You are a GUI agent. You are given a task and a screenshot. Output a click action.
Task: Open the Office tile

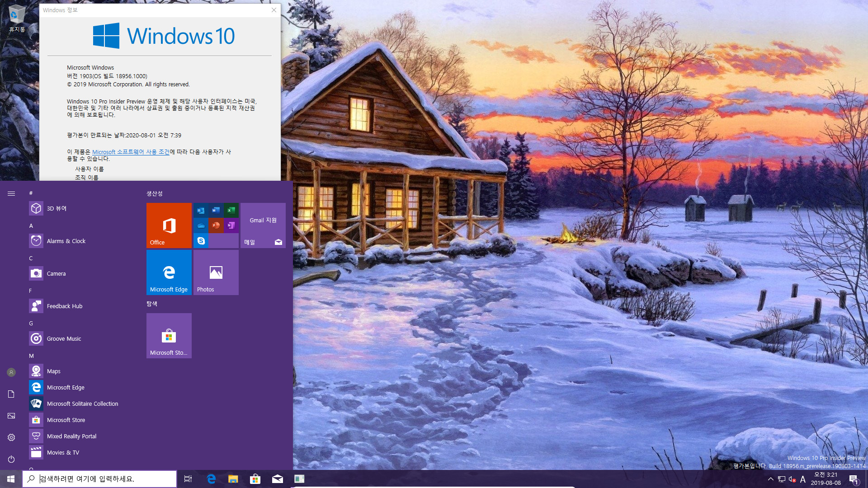point(169,225)
